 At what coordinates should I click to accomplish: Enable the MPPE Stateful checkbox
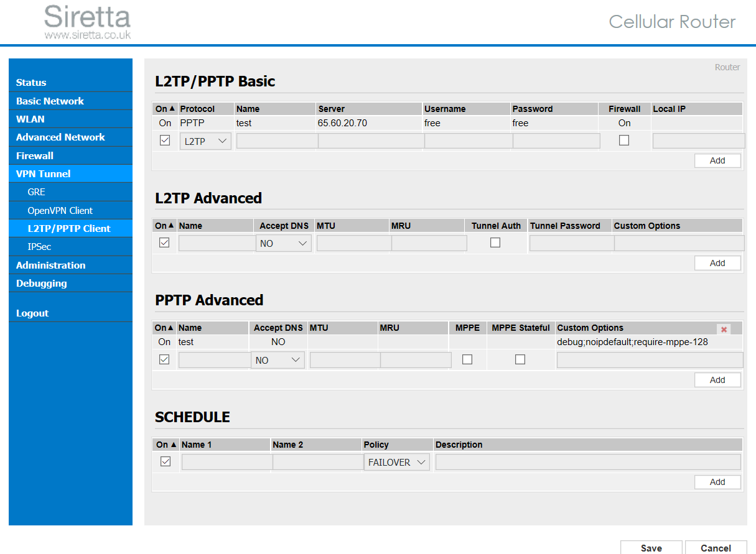click(520, 359)
